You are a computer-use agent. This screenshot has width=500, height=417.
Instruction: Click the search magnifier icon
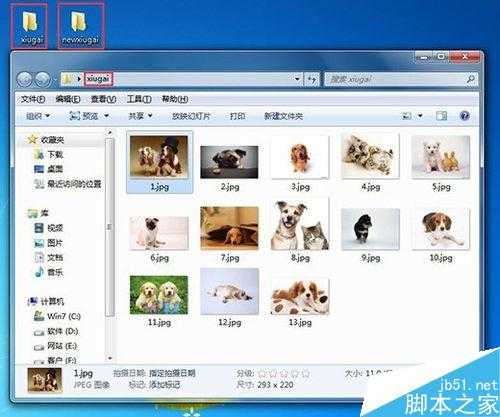471,79
